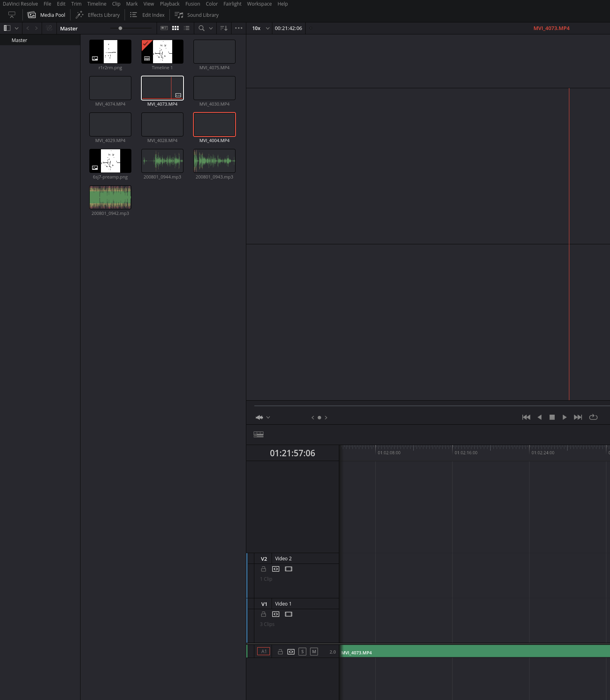Image resolution: width=610 pixels, height=700 pixels.
Task: Toggle auto track selector on Video 2
Action: tap(276, 569)
